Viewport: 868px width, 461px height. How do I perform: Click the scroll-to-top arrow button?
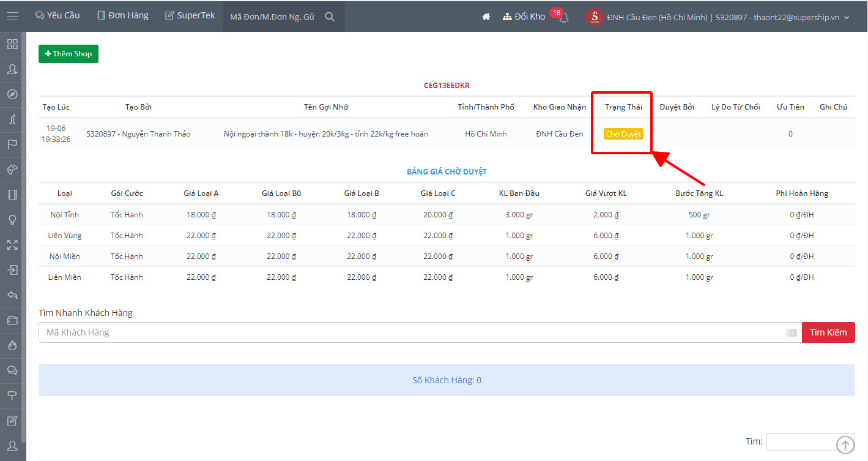click(845, 444)
